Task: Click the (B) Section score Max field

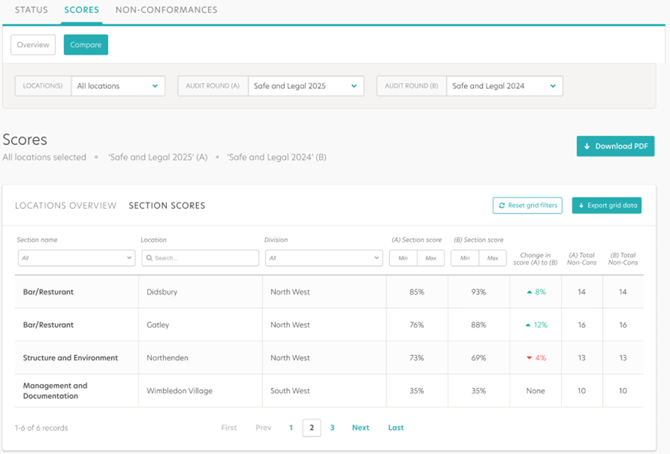Action: click(492, 258)
